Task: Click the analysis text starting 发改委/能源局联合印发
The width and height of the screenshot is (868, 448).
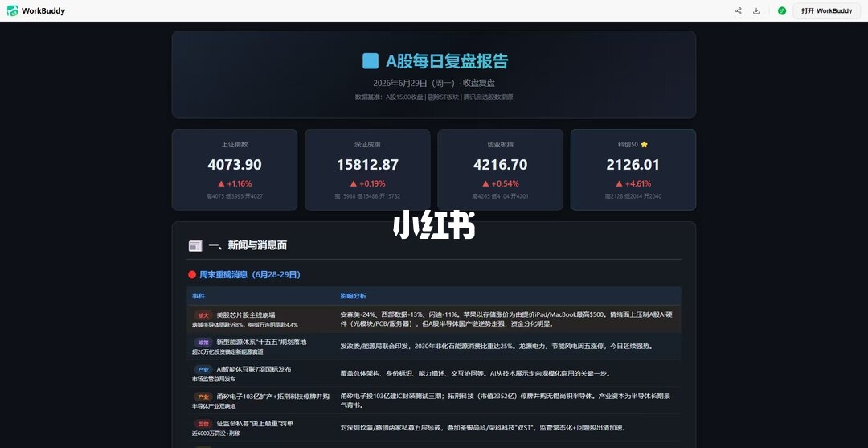Action: pos(497,347)
